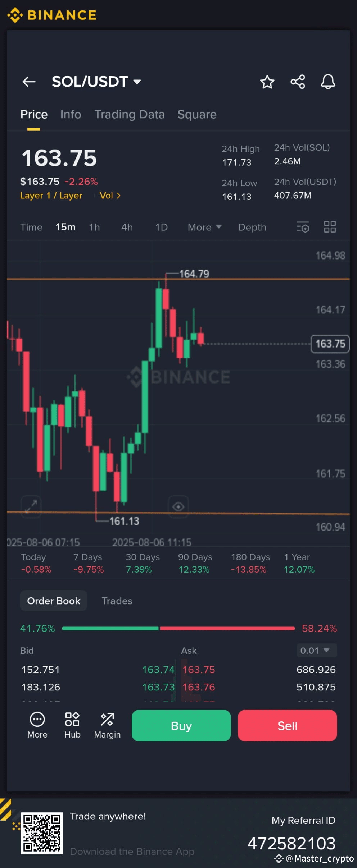Toggle chart eye visibility icon

point(178,507)
